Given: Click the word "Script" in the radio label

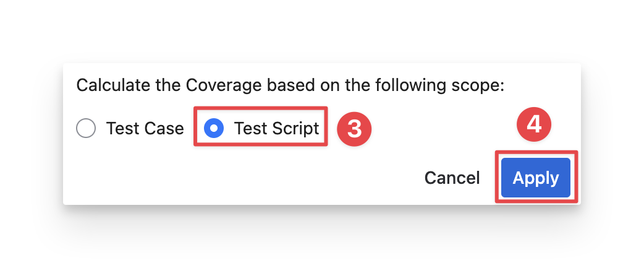Looking at the screenshot, I should point(292,128).
